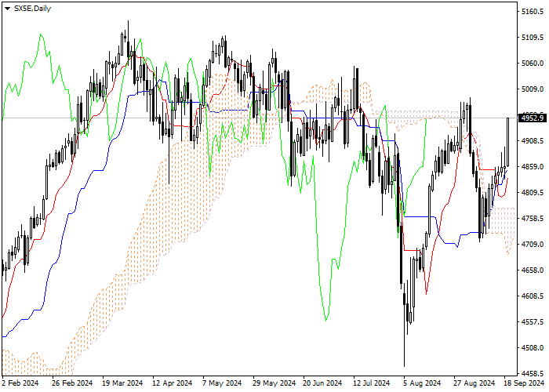Select the August low candlestick with long wick

[x=404, y=324]
